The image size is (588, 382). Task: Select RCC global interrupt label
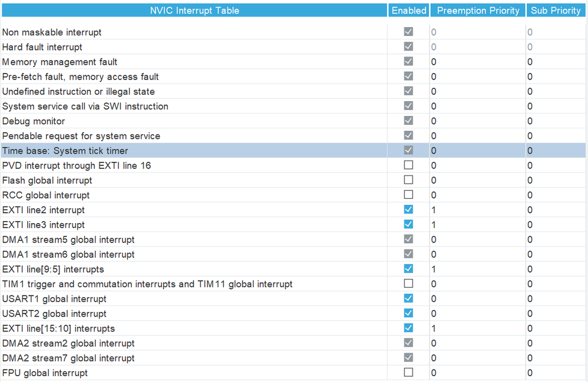tap(46, 195)
